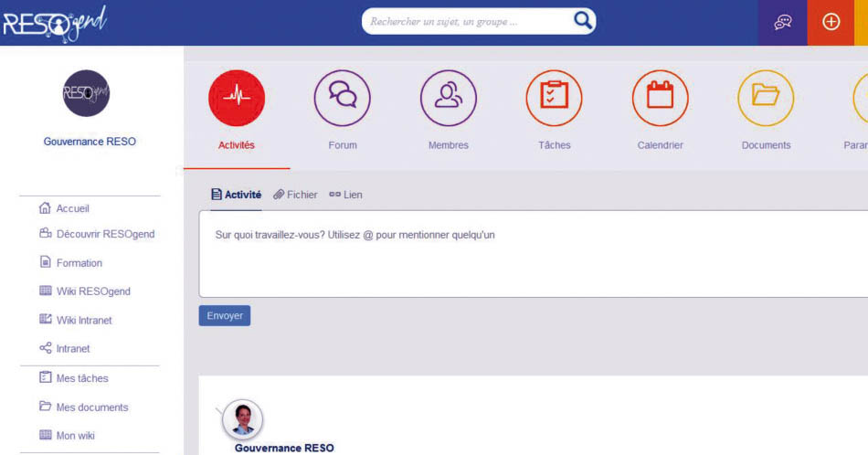Open Découvrir RESOgend sidebar link

(97, 234)
